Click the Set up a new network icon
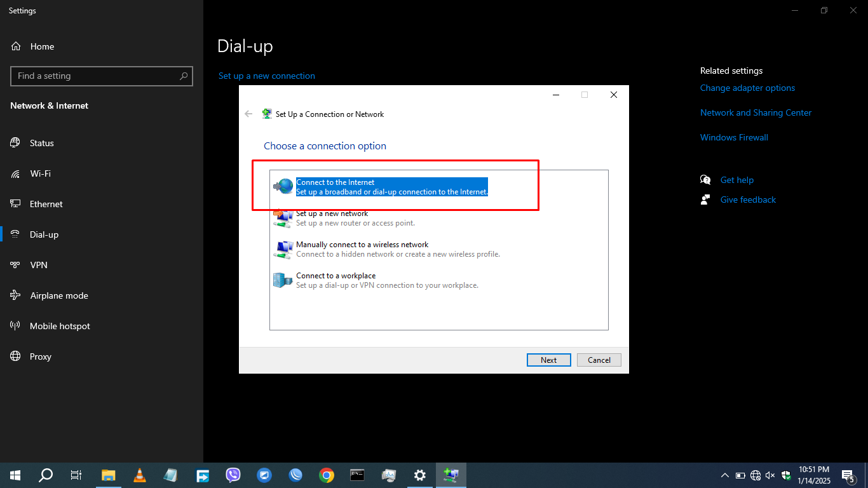Image resolution: width=868 pixels, height=488 pixels. pos(283,218)
